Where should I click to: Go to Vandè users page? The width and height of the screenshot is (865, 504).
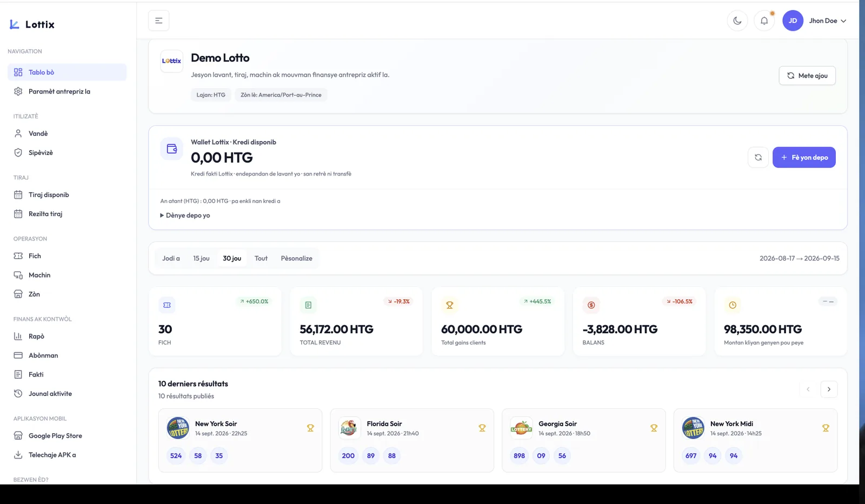point(67,133)
